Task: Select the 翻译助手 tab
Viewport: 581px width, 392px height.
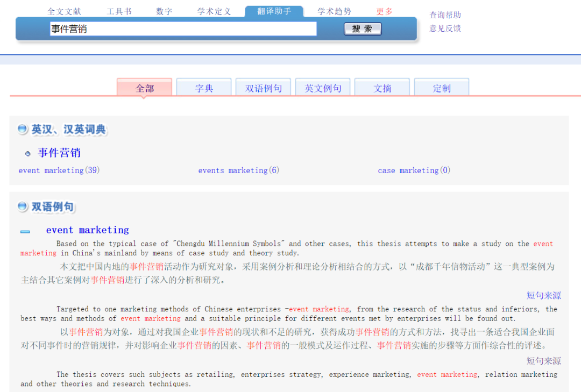Action: click(x=274, y=11)
